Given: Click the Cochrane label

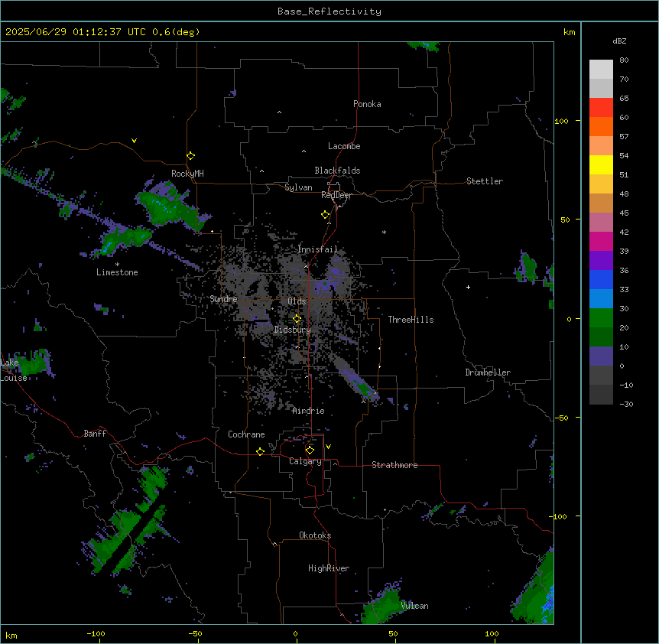Looking at the screenshot, I should pos(246,434).
